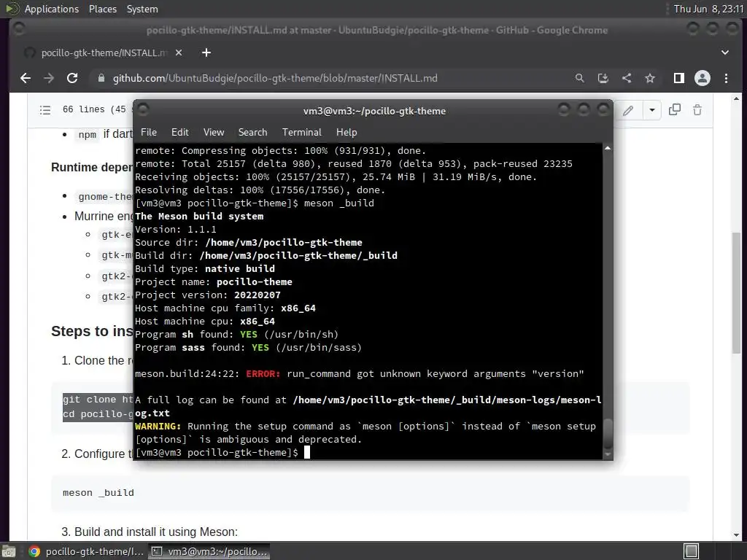Image resolution: width=747 pixels, height=560 pixels.
Task: Open the Places menu in top panel
Action: tap(102, 9)
